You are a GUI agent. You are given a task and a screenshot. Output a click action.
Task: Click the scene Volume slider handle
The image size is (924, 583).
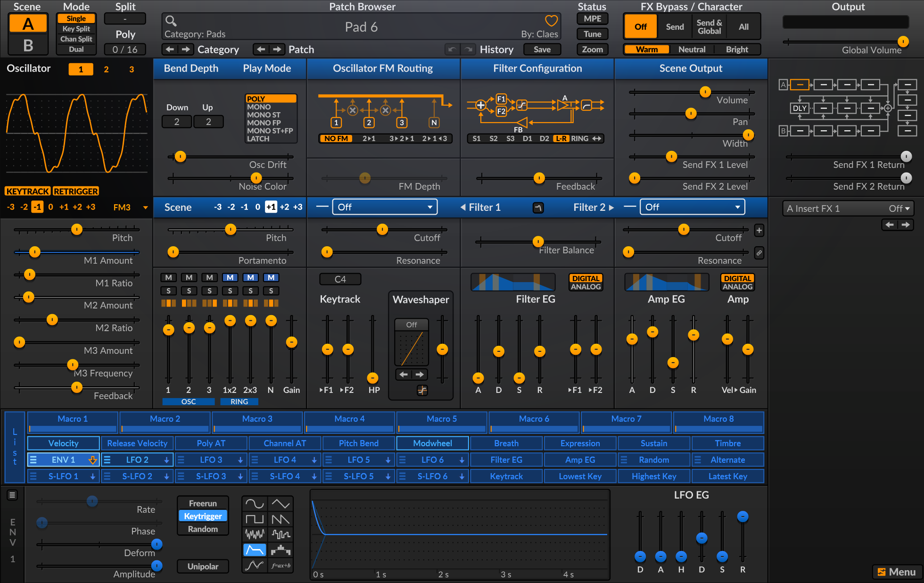click(705, 92)
